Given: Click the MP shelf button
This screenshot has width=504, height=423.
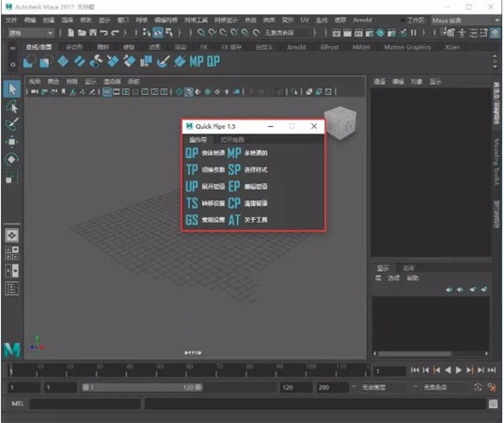Looking at the screenshot, I should (x=197, y=61).
